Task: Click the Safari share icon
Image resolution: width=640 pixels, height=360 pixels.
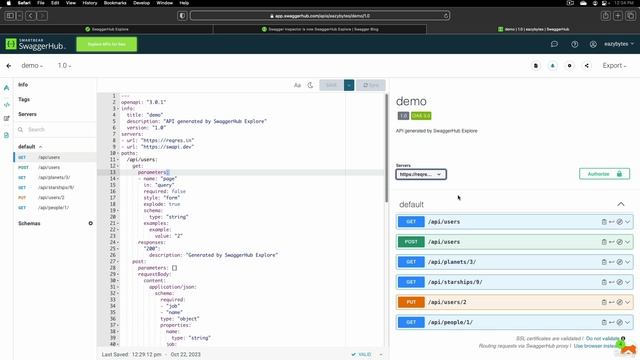Action: tap(606, 16)
